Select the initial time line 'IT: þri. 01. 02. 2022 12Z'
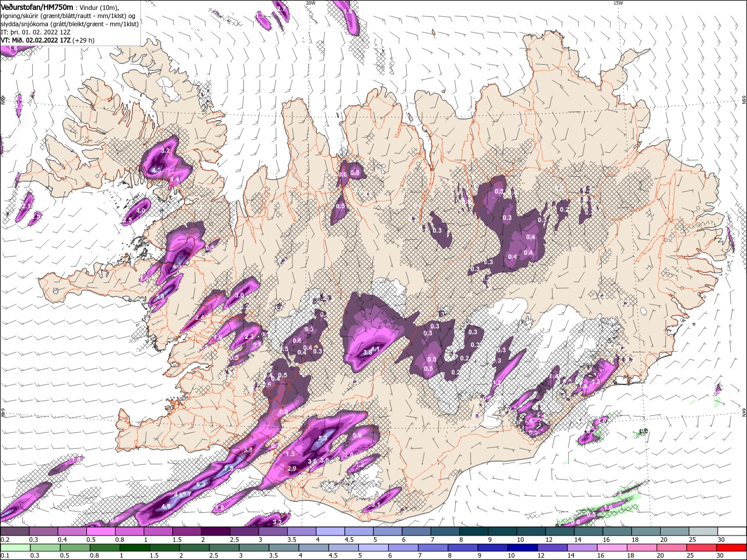 tap(36, 32)
